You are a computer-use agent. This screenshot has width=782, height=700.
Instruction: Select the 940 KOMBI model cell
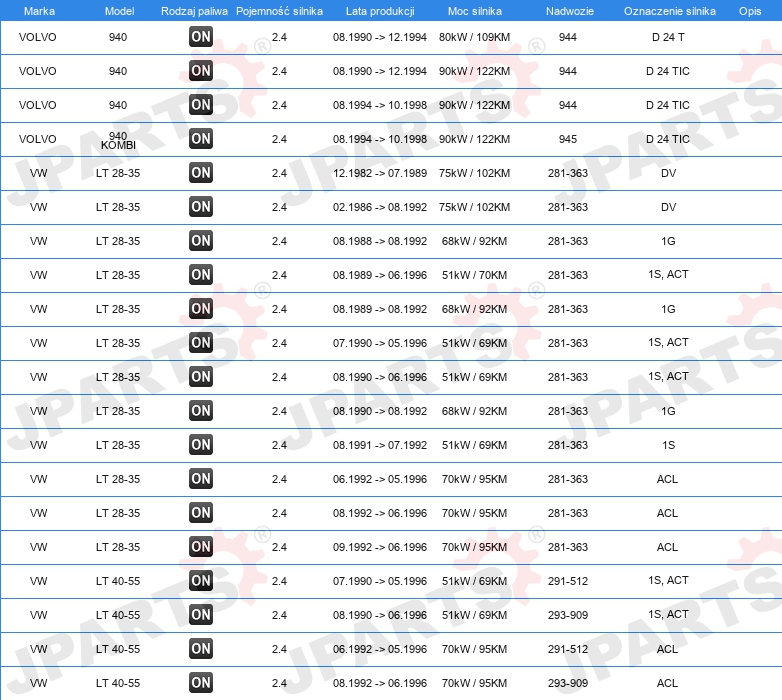[x=118, y=140]
